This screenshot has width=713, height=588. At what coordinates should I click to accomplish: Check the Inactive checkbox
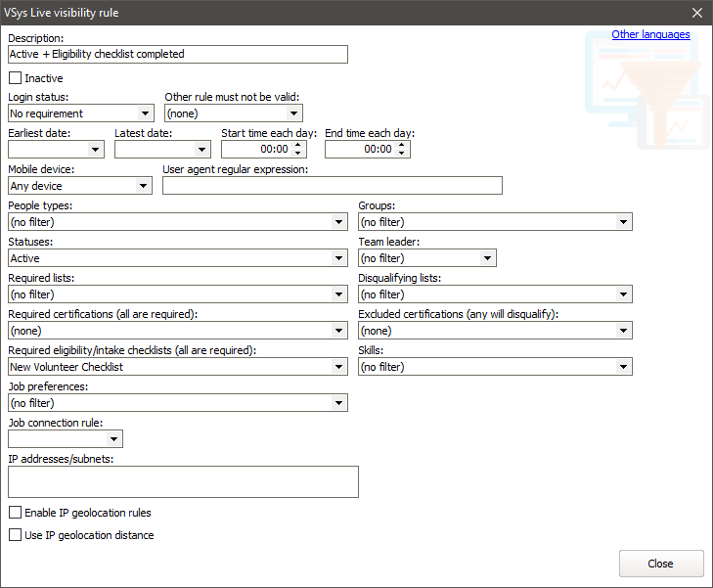pyautogui.click(x=15, y=78)
